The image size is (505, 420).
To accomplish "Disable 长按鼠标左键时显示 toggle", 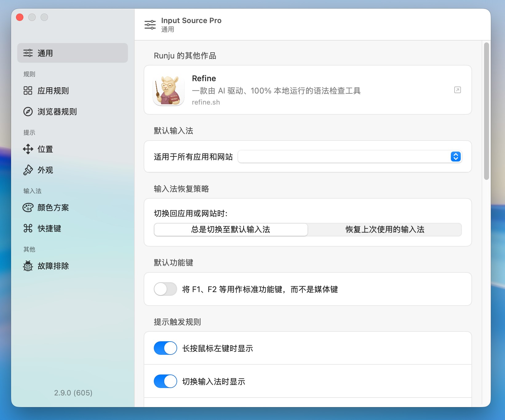I will pos(165,348).
